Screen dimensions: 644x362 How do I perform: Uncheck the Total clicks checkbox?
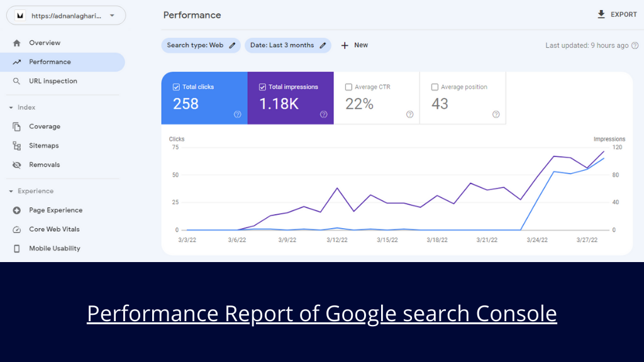[x=176, y=87]
